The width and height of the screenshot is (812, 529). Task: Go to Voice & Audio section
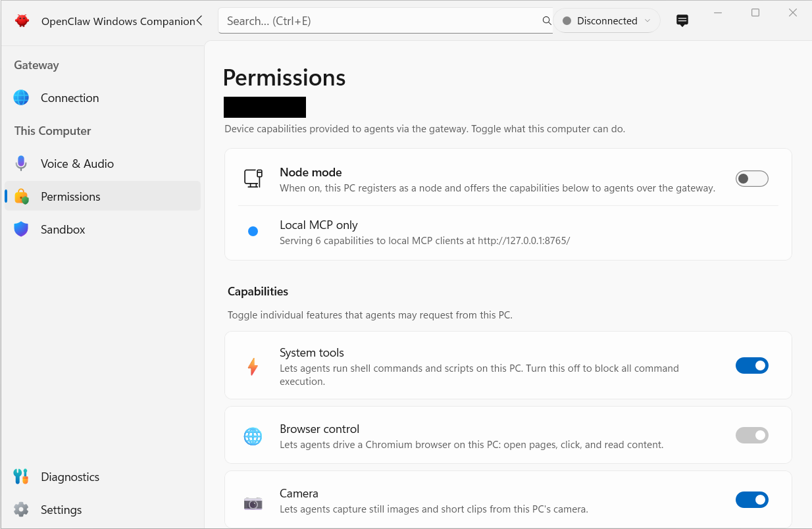[102, 163]
